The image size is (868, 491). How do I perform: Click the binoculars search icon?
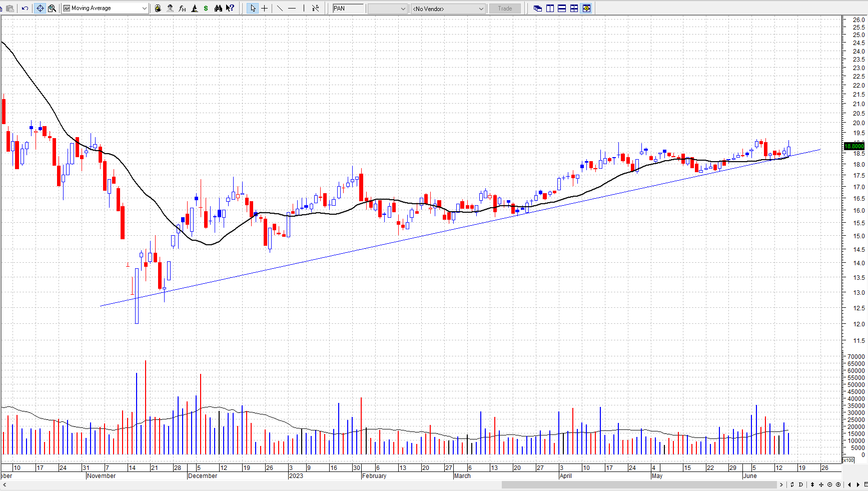click(218, 8)
